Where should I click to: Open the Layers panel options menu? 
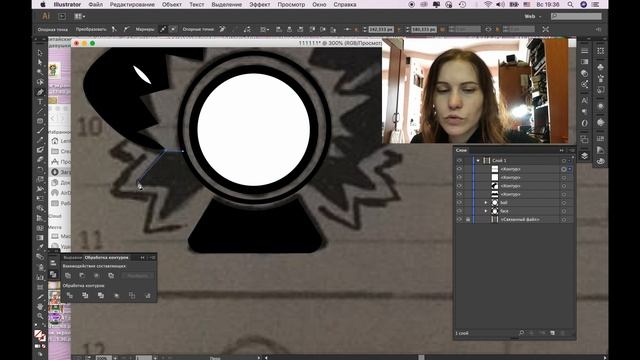pyautogui.click(x=571, y=150)
